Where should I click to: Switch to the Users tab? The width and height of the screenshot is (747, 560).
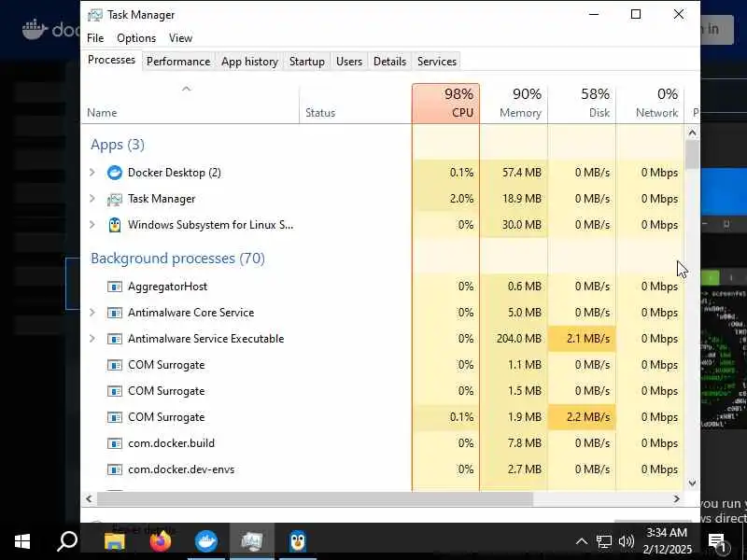coord(349,62)
